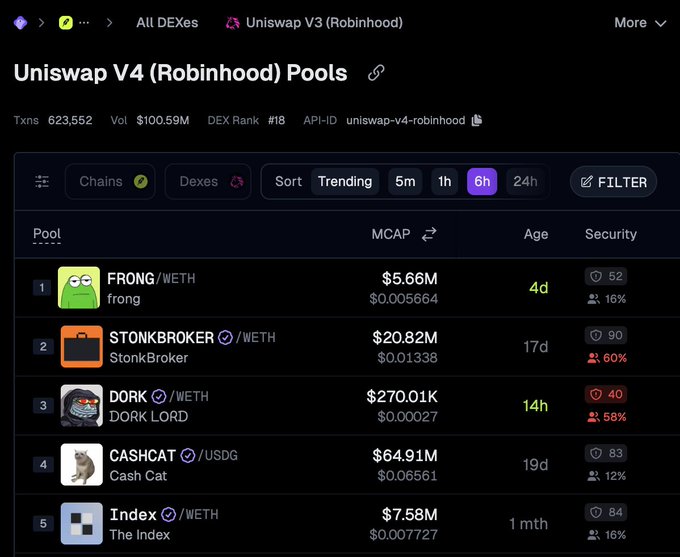Screen dimensions: 680x557
Task: Click the FILTER button
Action: 613,182
